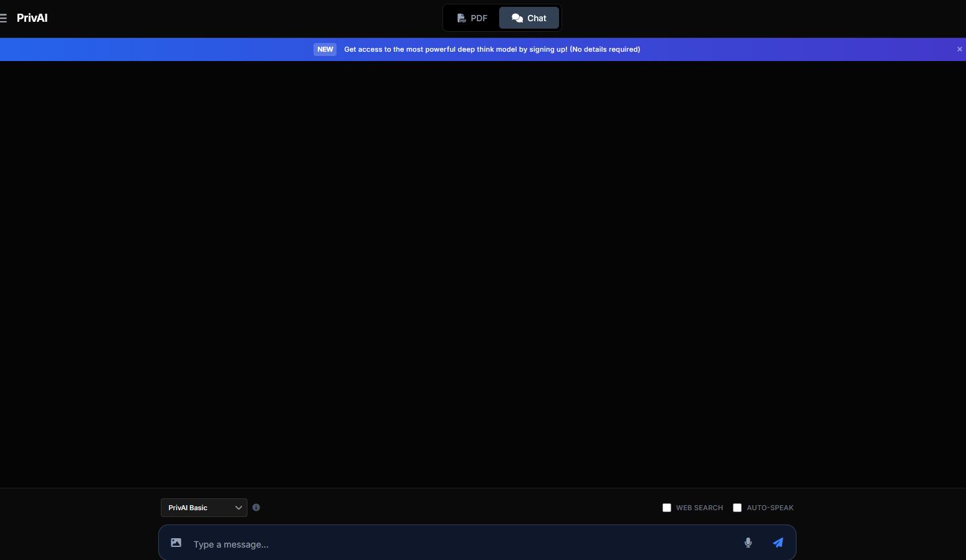The image size is (966, 560).
Task: Click the NEW badge on the banner
Action: point(325,49)
